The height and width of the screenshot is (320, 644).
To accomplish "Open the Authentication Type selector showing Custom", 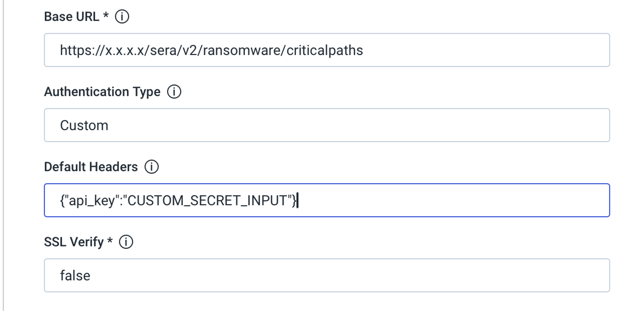I will [x=327, y=125].
